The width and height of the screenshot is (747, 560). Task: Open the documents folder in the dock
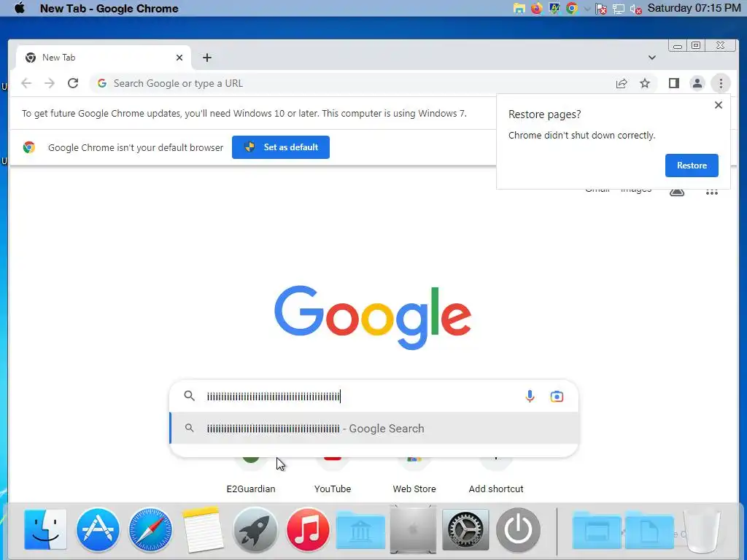pos(649,529)
